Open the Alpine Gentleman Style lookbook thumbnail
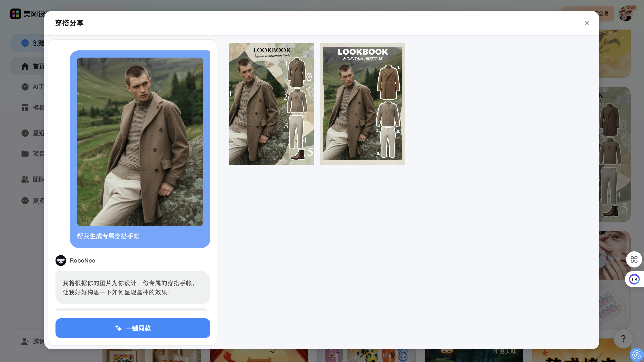 coord(271,104)
